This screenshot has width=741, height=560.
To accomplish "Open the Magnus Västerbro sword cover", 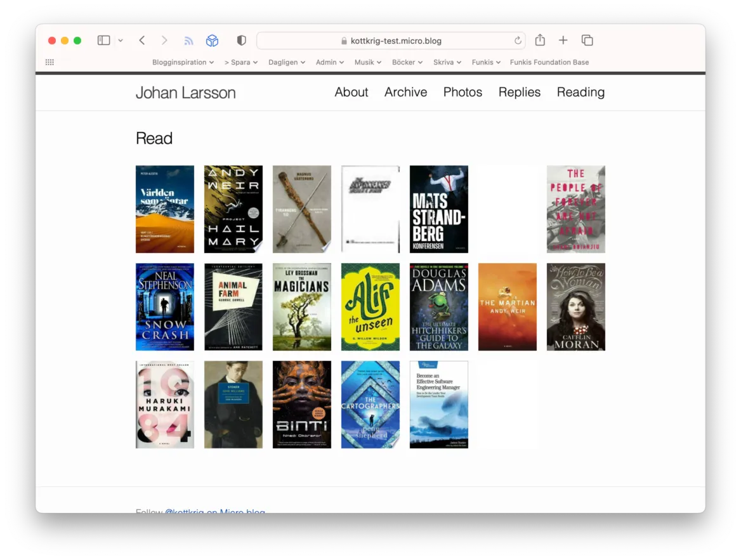I will [301, 209].
